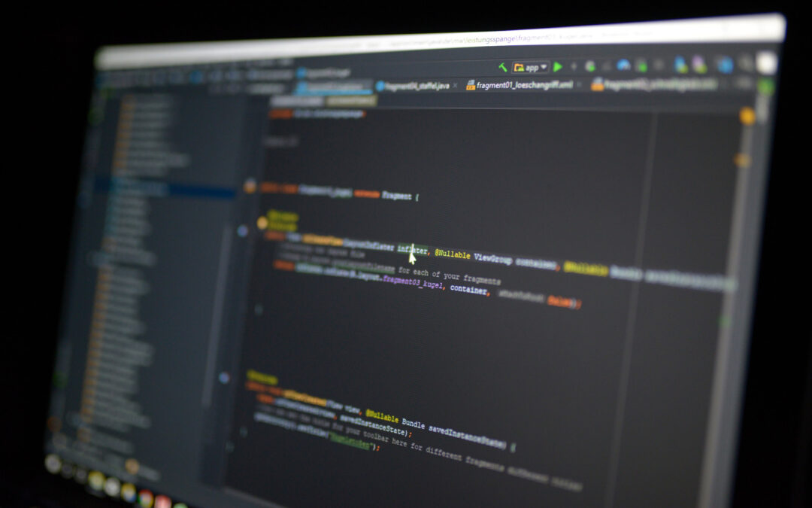This screenshot has width=812, height=508.
Task: Click the green hammer Make Project icon
Action: tap(502, 67)
